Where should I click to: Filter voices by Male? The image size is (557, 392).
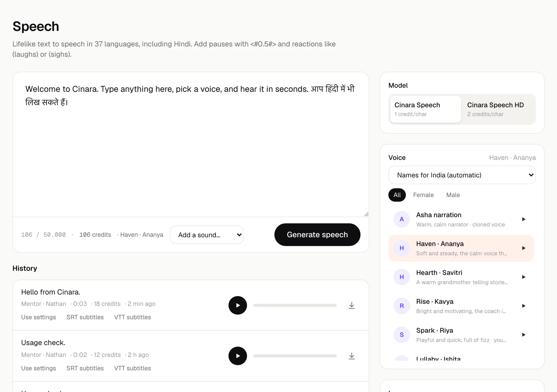click(453, 195)
